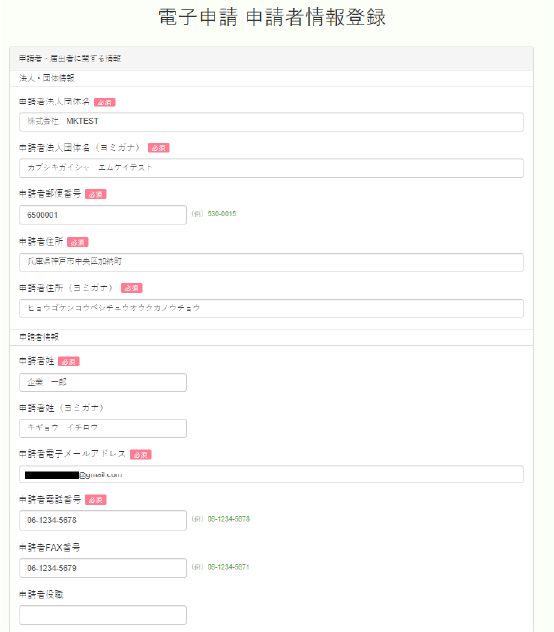554x632 pixels.
Task: Select the 申請者姓 name field with 企業 一郎
Action: 103,382
